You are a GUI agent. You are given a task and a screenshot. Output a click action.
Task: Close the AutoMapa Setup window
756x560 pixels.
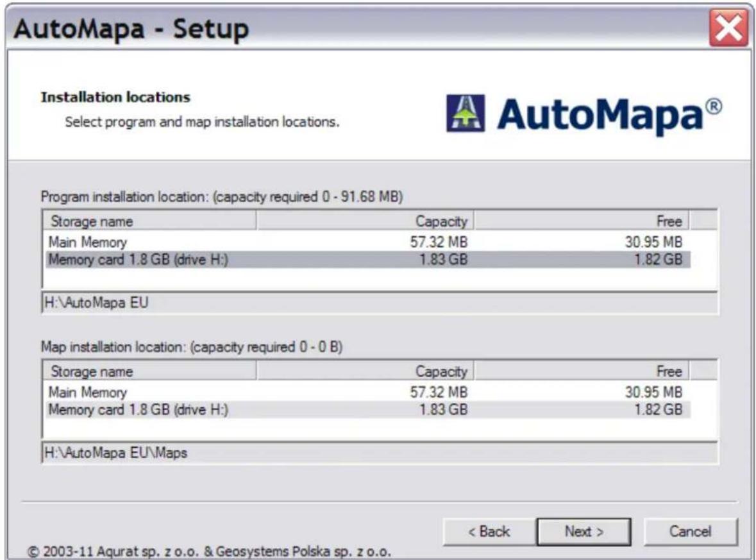coord(728,28)
